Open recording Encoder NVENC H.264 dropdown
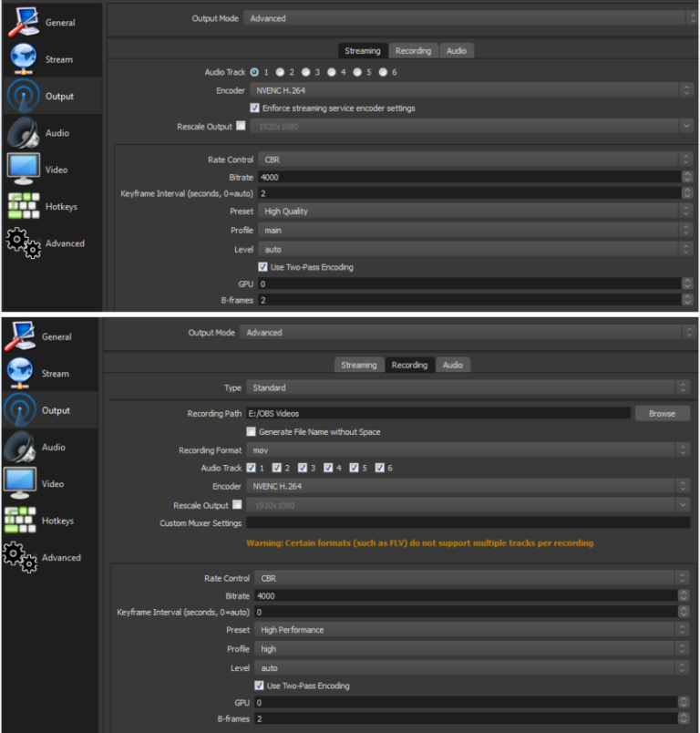 click(468, 486)
